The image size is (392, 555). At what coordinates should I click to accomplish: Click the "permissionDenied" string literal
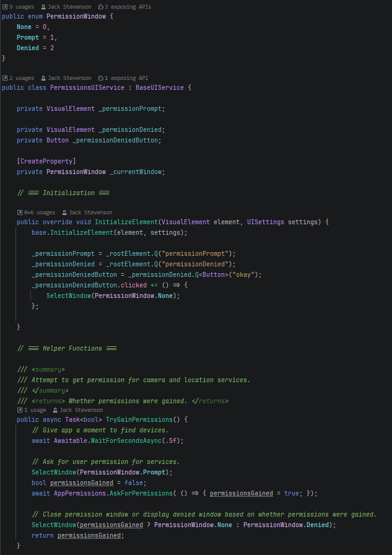[195, 264]
